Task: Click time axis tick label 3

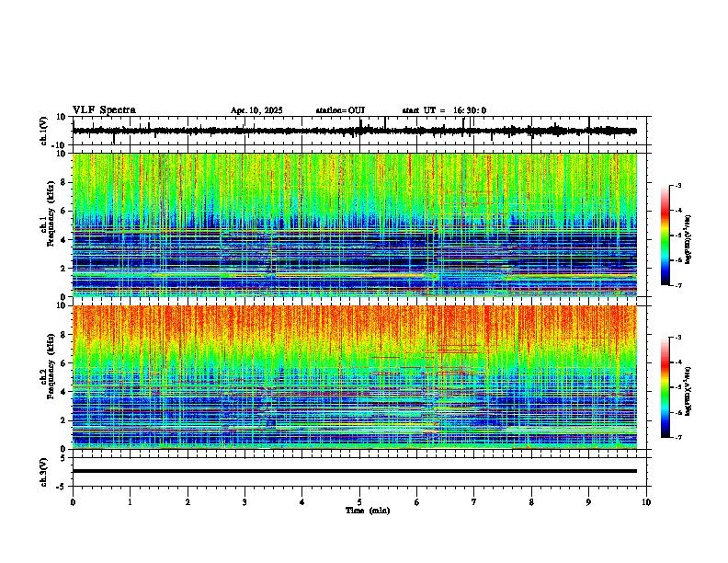Action: pos(245,502)
